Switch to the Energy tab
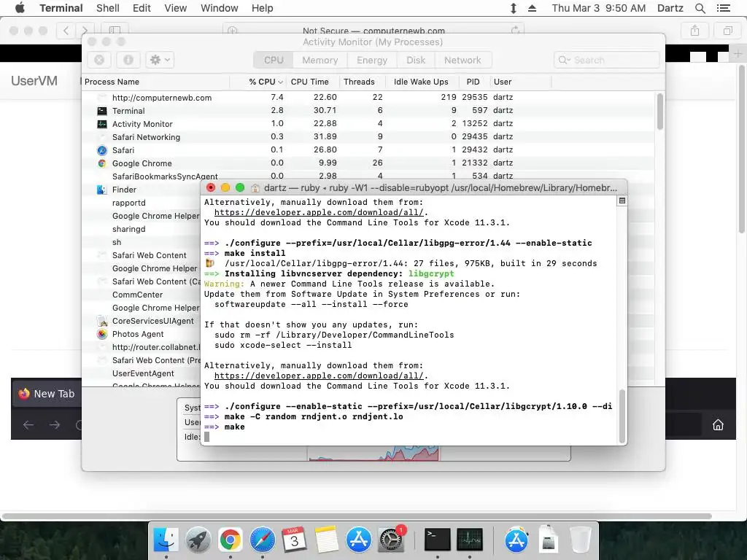The width and height of the screenshot is (747, 560). pyautogui.click(x=372, y=60)
